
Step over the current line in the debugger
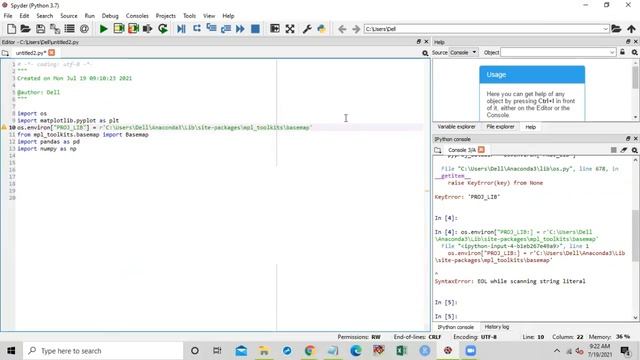(x=197, y=29)
